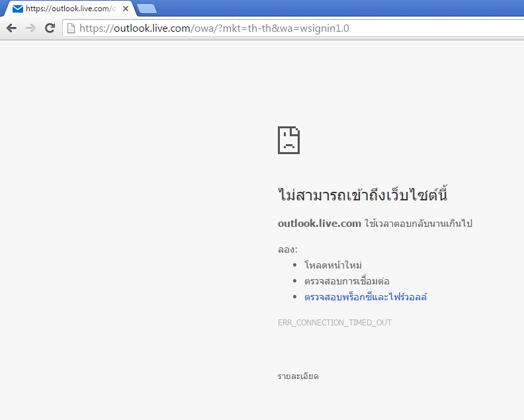Click the sad page error icon
This screenshot has width=524, height=420.
coord(288,140)
